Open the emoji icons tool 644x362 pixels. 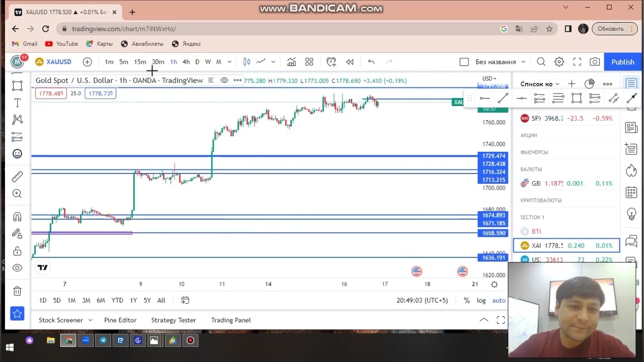[x=17, y=154]
